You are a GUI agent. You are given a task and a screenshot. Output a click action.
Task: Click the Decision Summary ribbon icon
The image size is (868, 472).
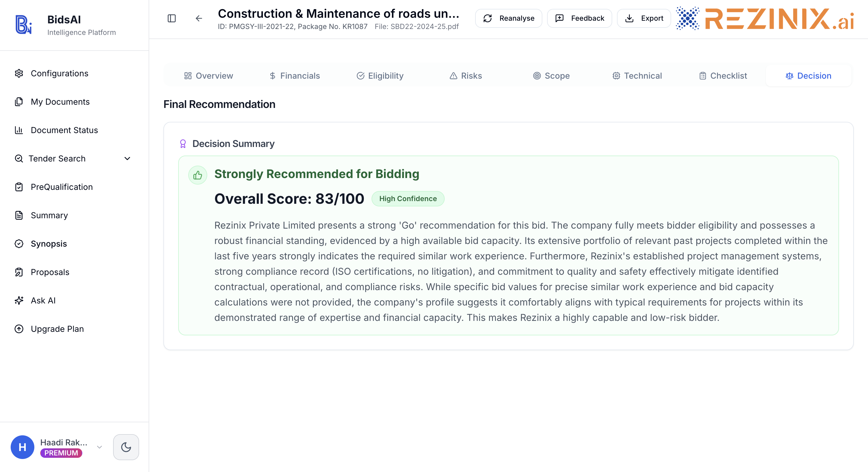(x=183, y=144)
